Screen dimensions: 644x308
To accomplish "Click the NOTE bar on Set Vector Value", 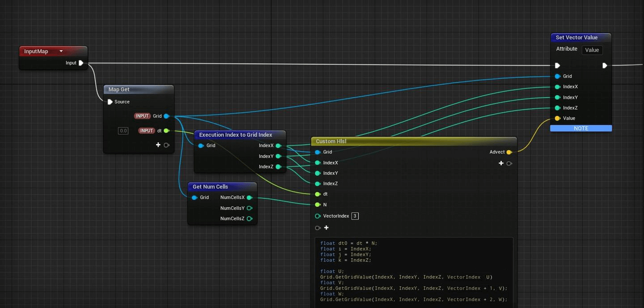I will click(581, 128).
